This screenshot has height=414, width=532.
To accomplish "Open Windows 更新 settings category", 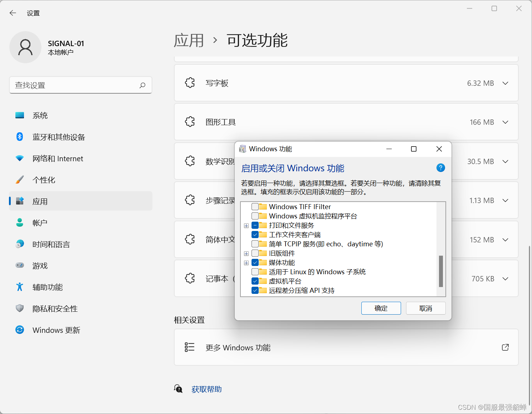I will (80, 330).
